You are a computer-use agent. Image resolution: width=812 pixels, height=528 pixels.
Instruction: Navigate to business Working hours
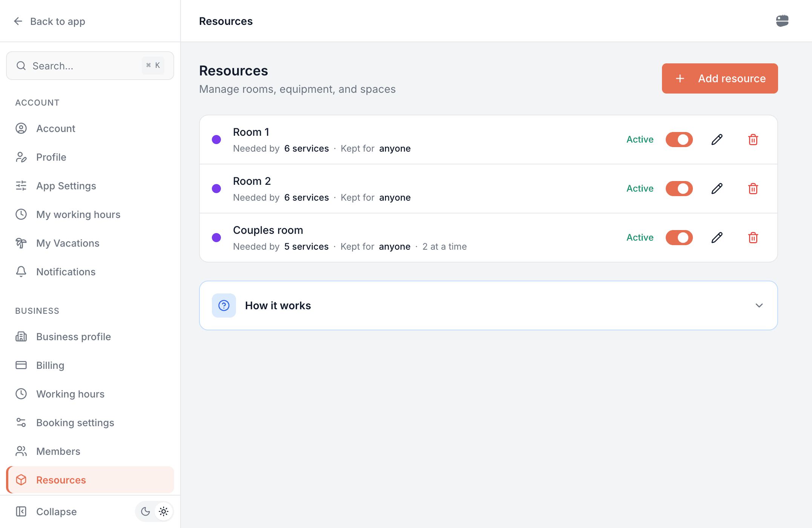click(x=90, y=394)
